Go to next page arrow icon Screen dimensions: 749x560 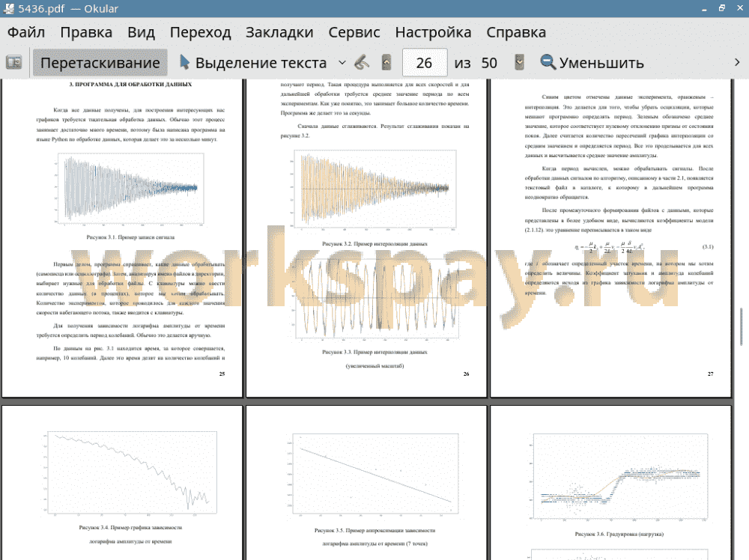pyautogui.click(x=519, y=62)
